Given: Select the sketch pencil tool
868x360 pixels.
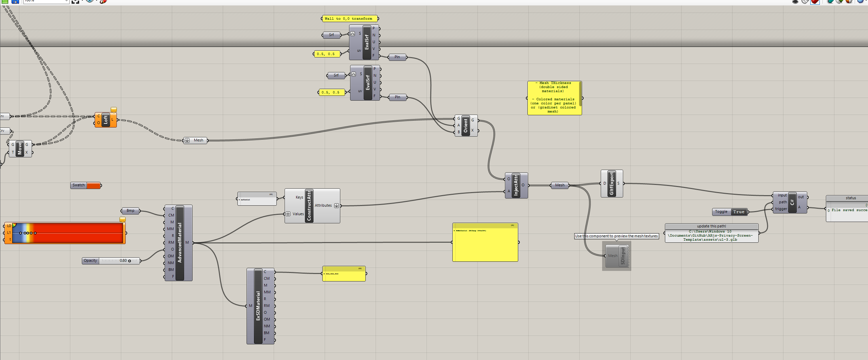Looking at the screenshot, I should tap(103, 1).
